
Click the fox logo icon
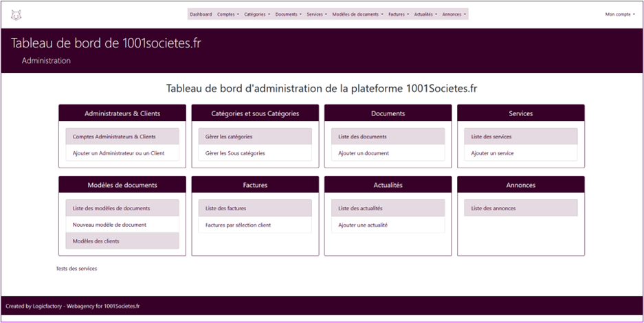(16, 15)
